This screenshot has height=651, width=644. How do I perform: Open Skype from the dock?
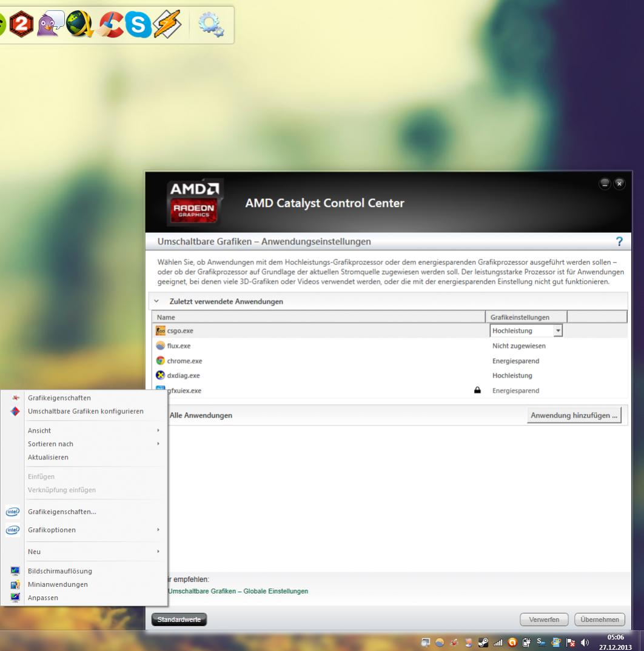(138, 25)
